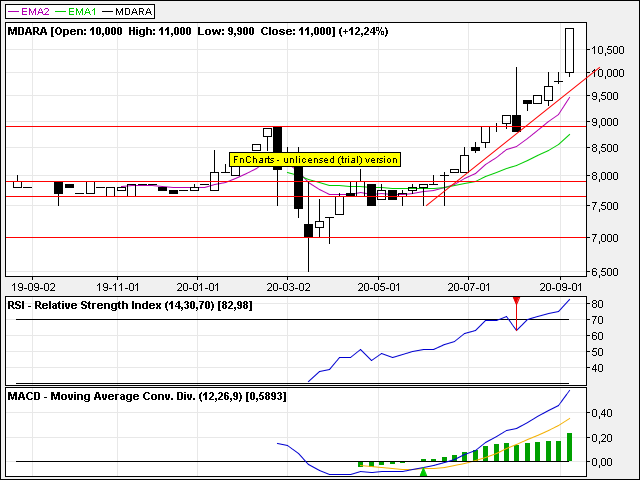Click the 6,500 price axis label
This screenshot has height=480, width=640.
coord(605,272)
